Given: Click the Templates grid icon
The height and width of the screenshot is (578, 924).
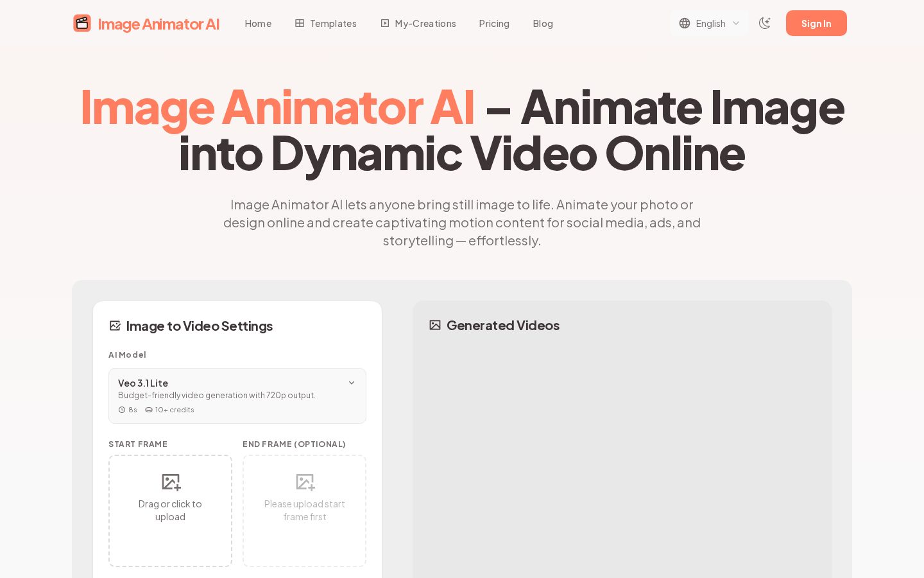Looking at the screenshot, I should (x=300, y=23).
